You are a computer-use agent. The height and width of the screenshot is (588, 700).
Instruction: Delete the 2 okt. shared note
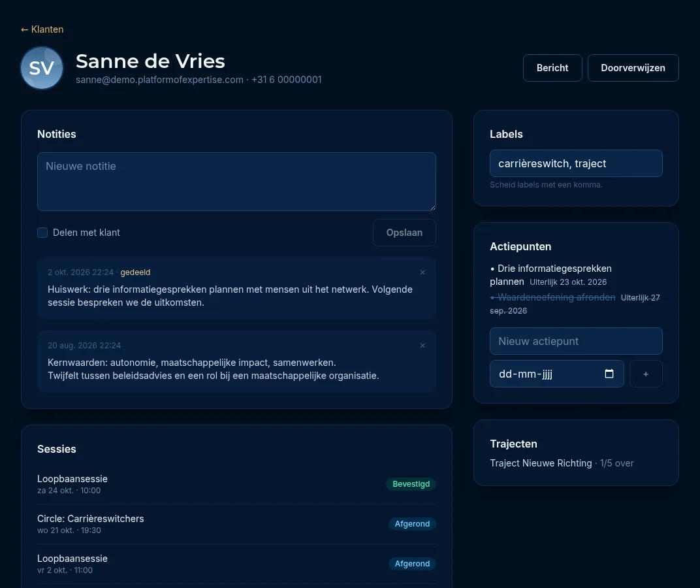point(422,272)
